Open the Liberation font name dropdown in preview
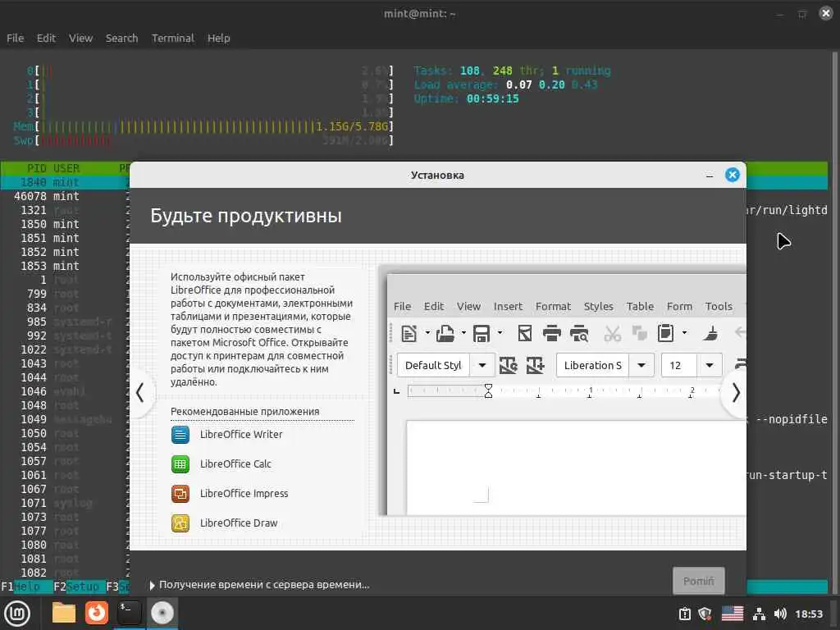Screen dimensions: 840x630 click(641, 365)
